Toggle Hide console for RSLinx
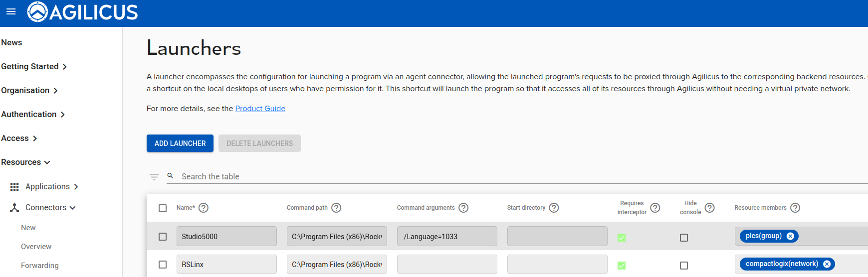Screen dimensions: 868x277 (684, 266)
